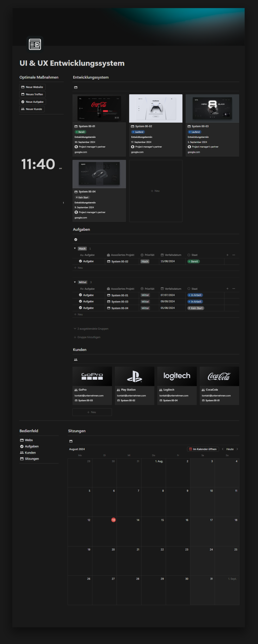Image resolution: width=258 pixels, height=644 pixels.
Task: Click the Neuer Kunde button
Action: click(x=32, y=109)
